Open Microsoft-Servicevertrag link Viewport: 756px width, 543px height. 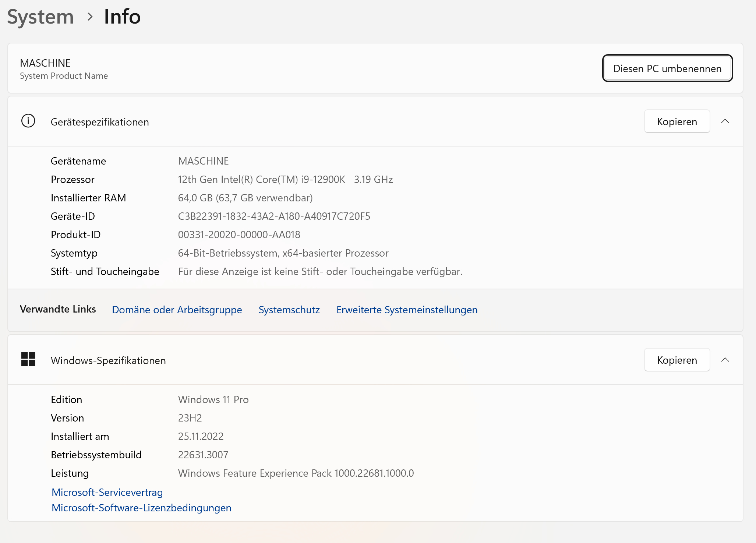pyautogui.click(x=107, y=493)
